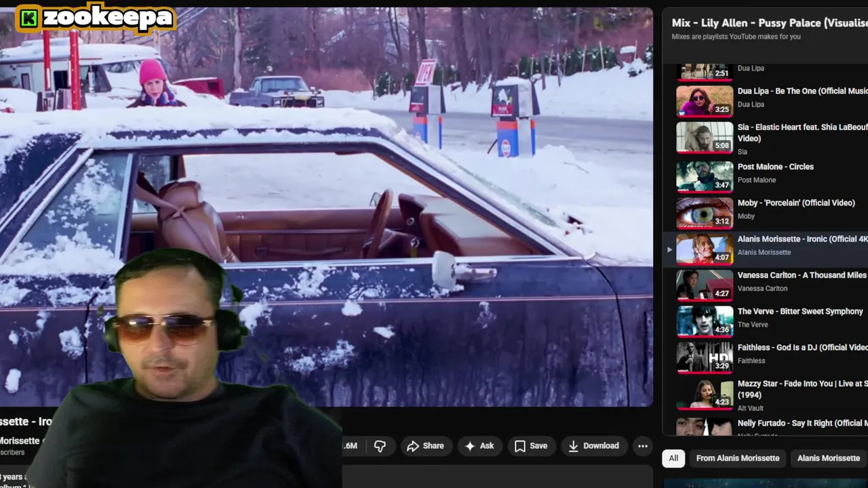Open the three-dot more actions menu

pyautogui.click(x=642, y=446)
